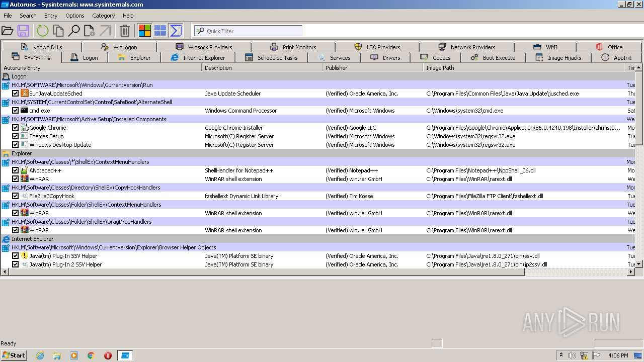Open the Entry menu

tap(51, 16)
